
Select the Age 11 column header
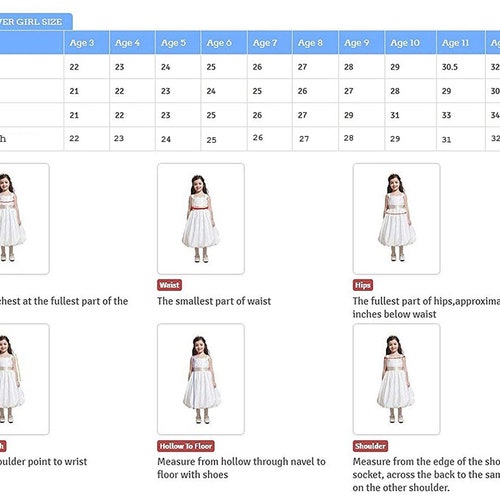click(461, 43)
